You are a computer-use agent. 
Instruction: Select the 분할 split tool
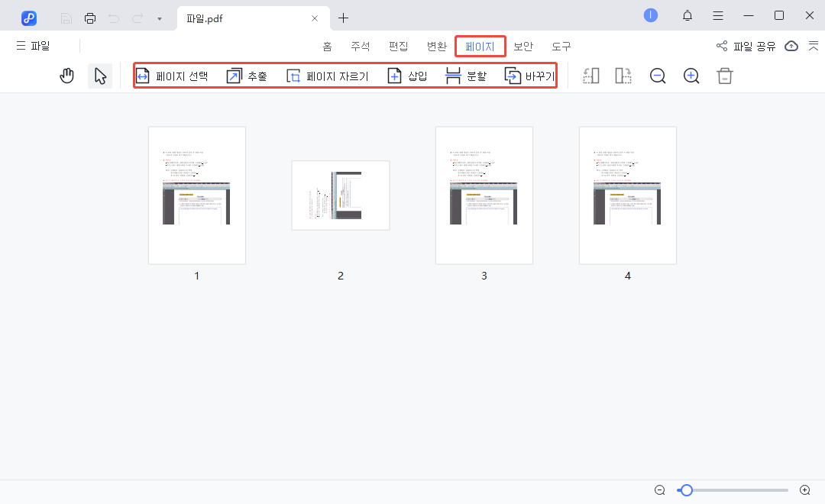(466, 76)
